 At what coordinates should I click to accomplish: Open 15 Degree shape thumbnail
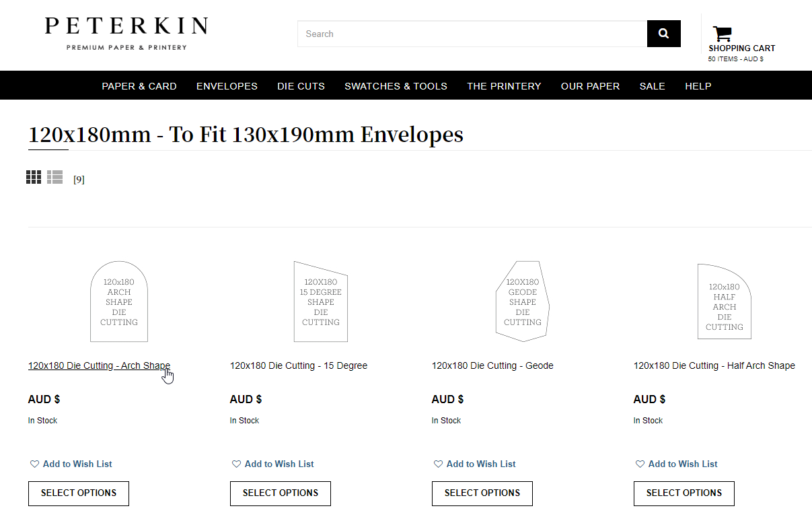coord(321,302)
